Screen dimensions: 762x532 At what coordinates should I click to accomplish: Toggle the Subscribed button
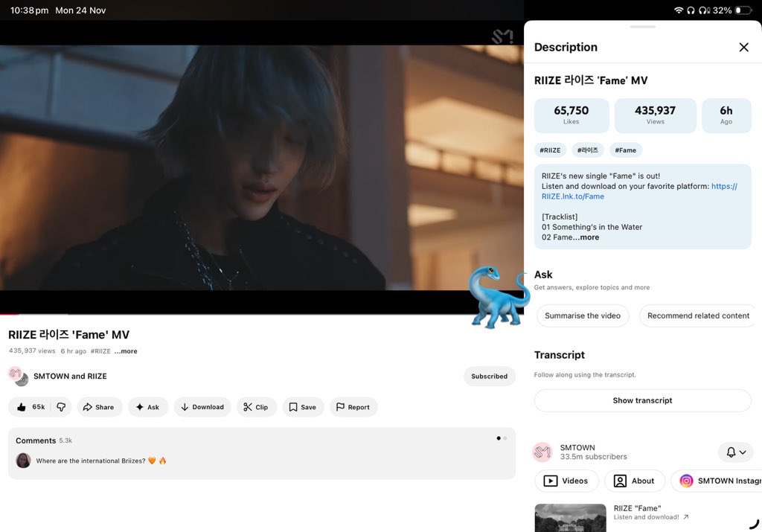(490, 376)
